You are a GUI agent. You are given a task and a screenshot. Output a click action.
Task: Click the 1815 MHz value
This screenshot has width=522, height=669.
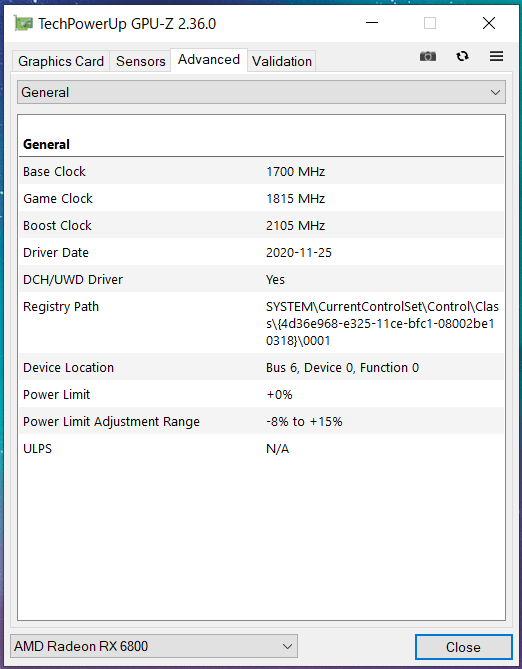[295, 198]
